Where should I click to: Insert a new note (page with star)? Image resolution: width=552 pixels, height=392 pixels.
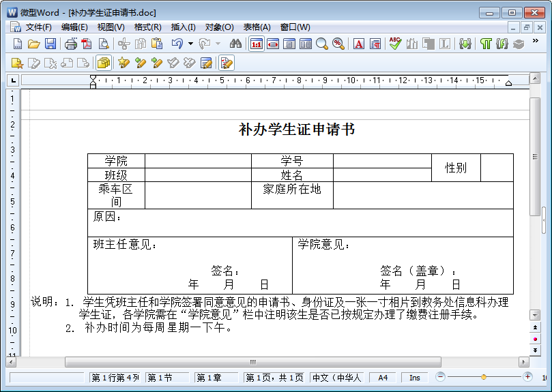(18, 63)
